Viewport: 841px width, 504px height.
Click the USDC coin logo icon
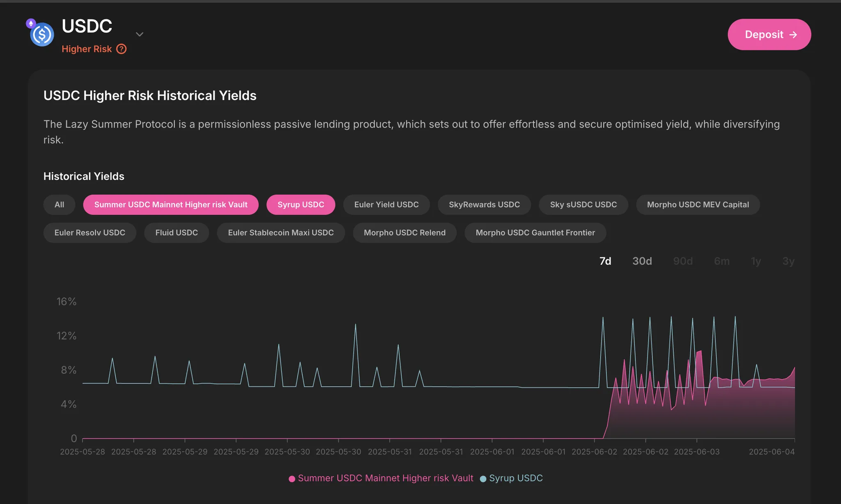coord(42,34)
